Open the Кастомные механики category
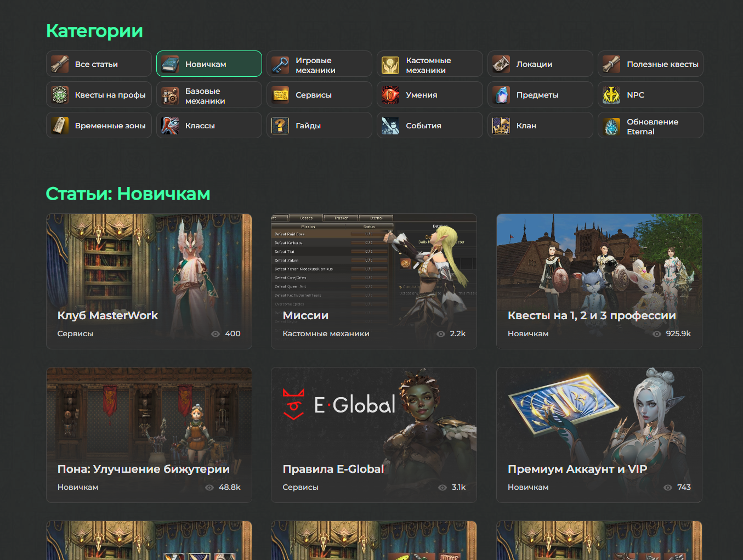This screenshot has height=560, width=743. point(429,64)
